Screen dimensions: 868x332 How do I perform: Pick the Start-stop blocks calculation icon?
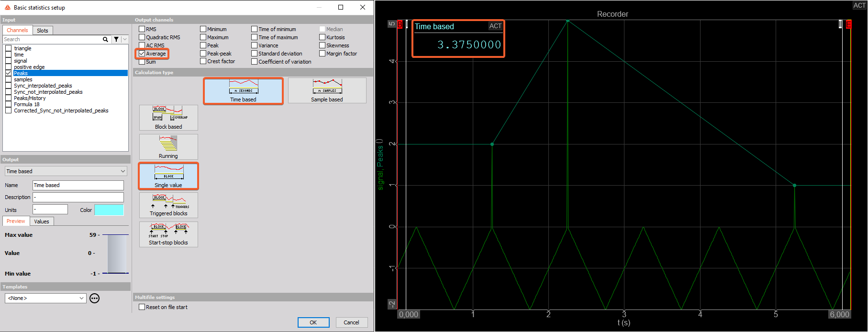click(x=168, y=234)
